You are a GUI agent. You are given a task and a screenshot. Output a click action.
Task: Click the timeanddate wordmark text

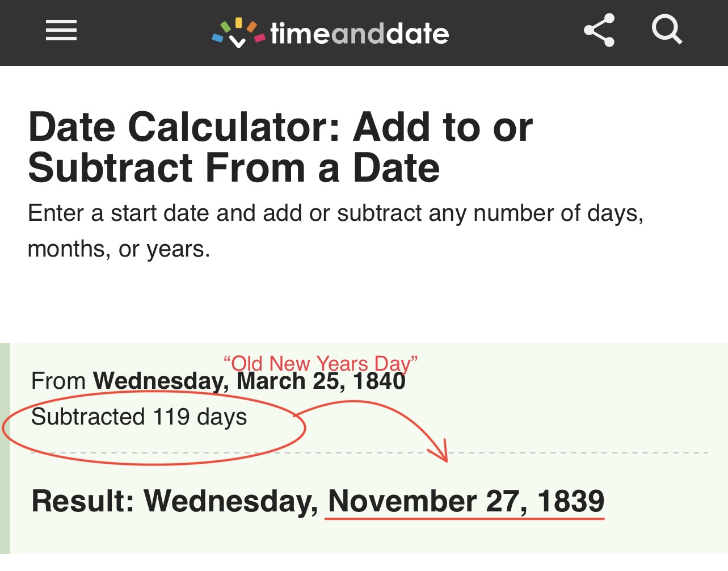(360, 34)
